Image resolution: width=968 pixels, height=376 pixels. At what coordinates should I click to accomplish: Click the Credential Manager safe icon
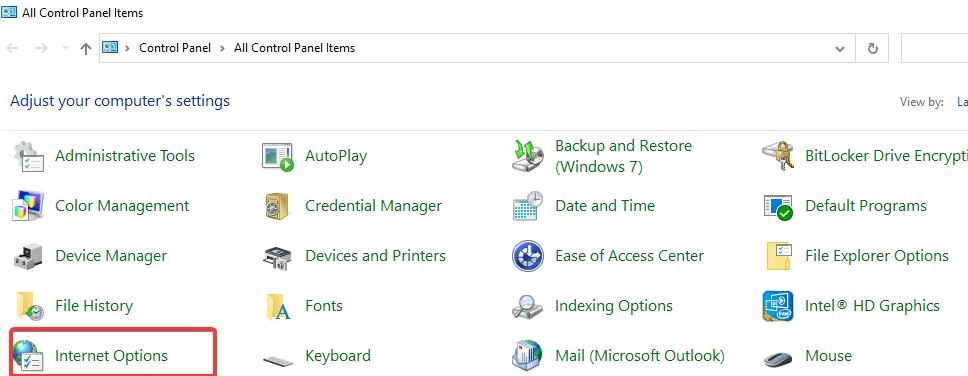pyautogui.click(x=278, y=206)
